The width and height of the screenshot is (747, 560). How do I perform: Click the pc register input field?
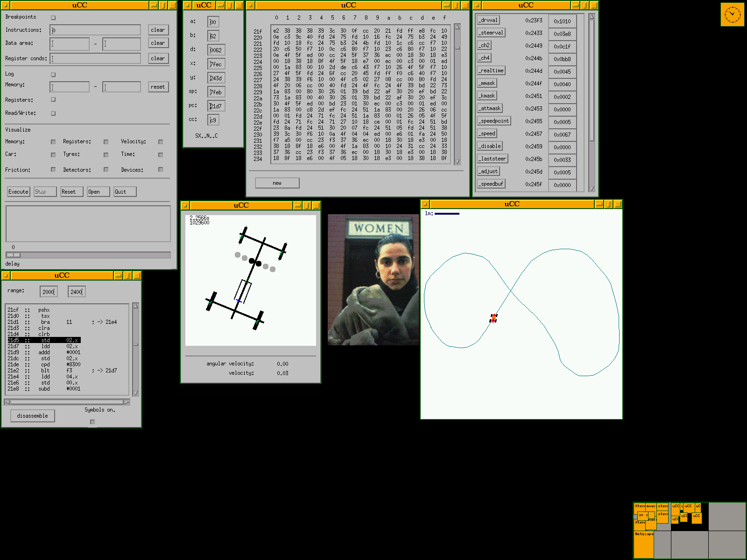(216, 106)
